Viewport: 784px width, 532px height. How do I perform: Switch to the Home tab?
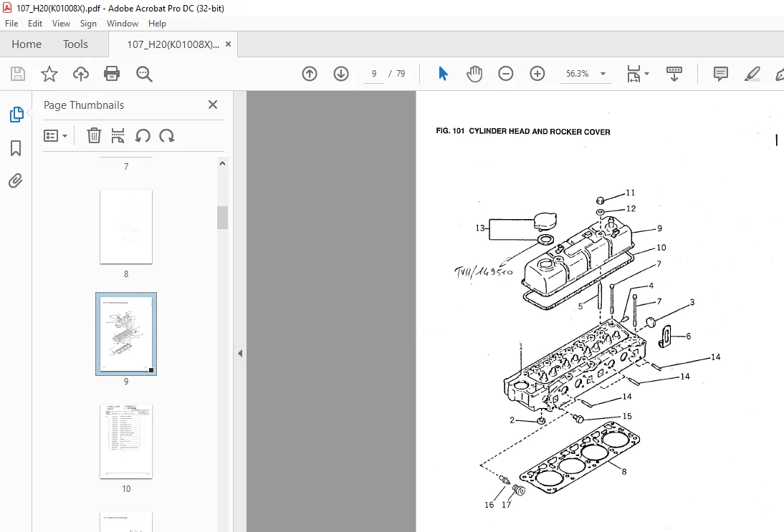[27, 44]
